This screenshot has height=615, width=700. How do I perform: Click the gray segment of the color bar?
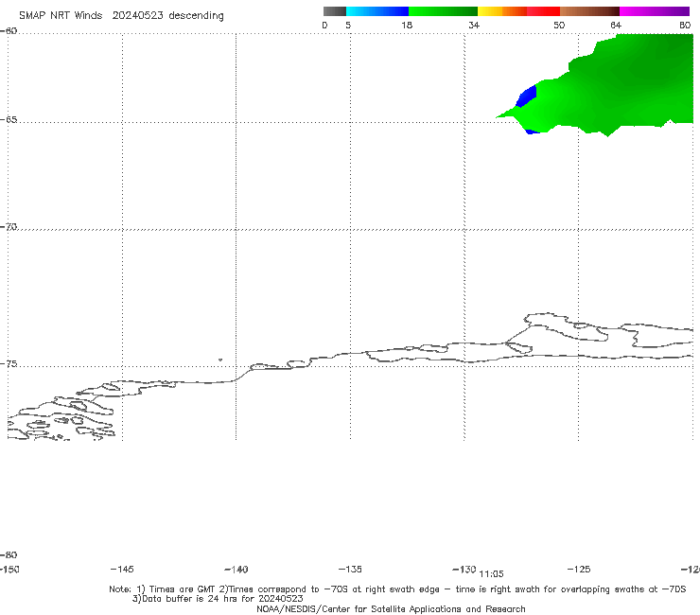click(334, 11)
